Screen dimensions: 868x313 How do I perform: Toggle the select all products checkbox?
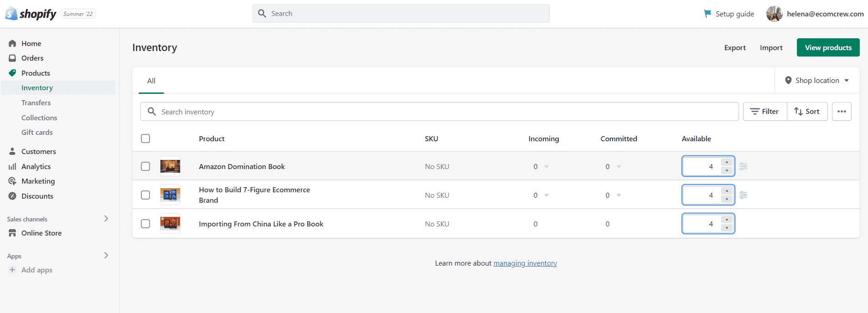145,139
